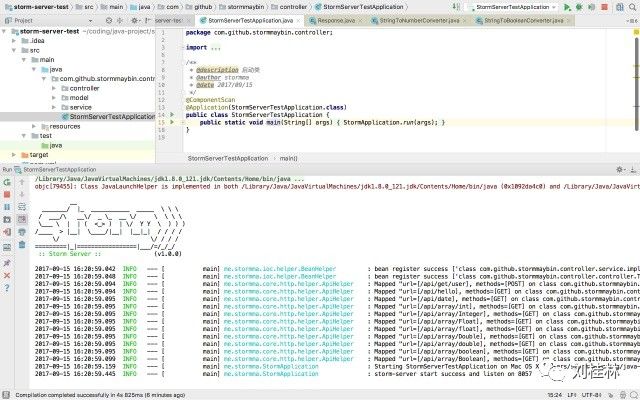Viewport: 640px width, 400px height.
Task: Debug StormServerTestApplication with the bug icon
Action: pos(579,7)
